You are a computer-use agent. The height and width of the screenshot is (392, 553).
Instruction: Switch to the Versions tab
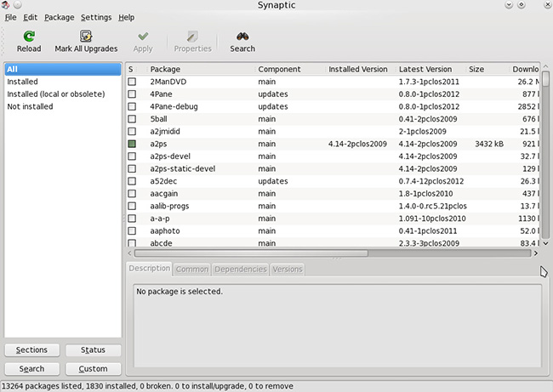288,270
